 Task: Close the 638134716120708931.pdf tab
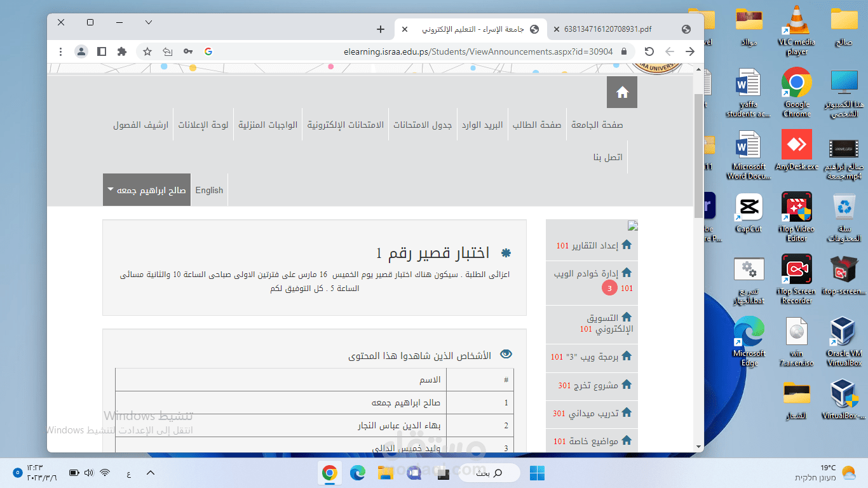[557, 29]
